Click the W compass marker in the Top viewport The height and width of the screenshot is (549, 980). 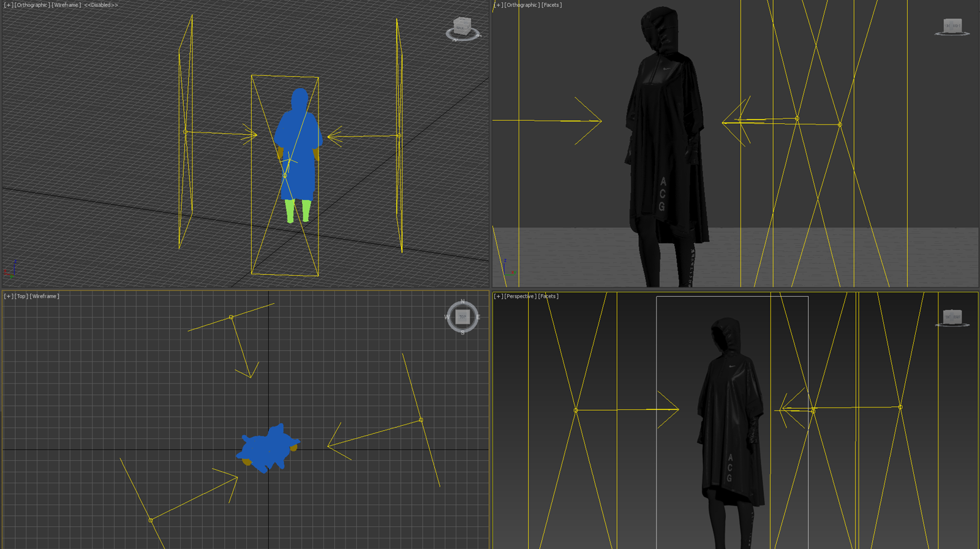tap(447, 317)
